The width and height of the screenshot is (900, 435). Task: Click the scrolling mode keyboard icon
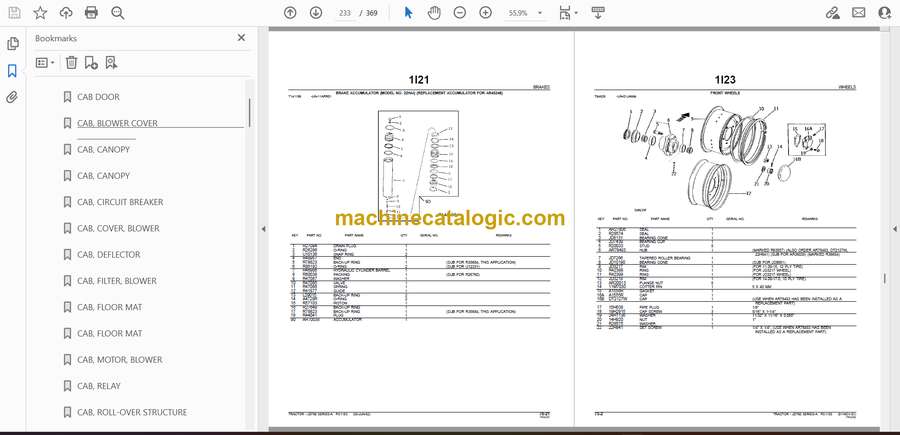click(598, 13)
